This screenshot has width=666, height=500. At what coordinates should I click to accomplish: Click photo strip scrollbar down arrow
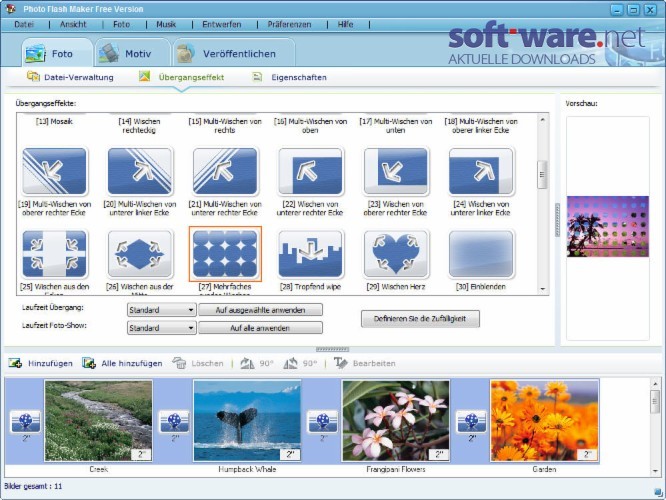pos(655,471)
